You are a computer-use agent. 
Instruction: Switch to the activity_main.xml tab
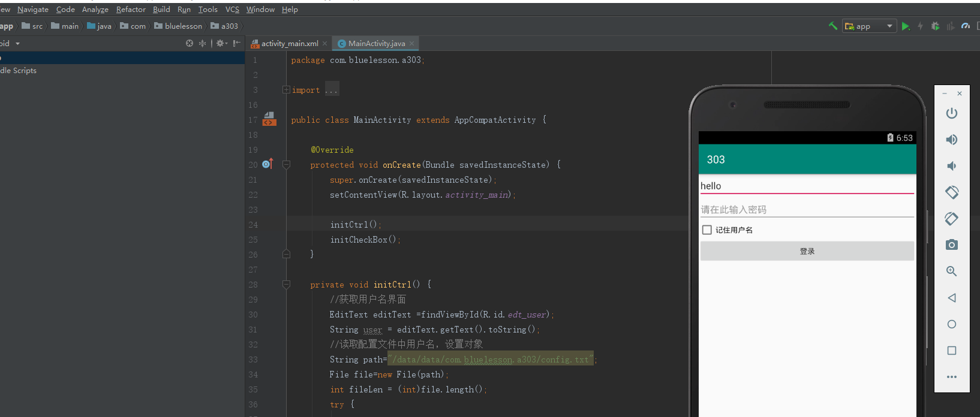click(x=290, y=43)
